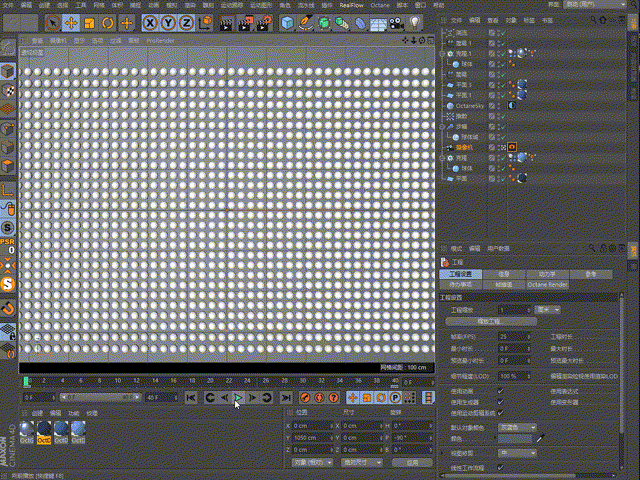Add a Light object

point(415,23)
